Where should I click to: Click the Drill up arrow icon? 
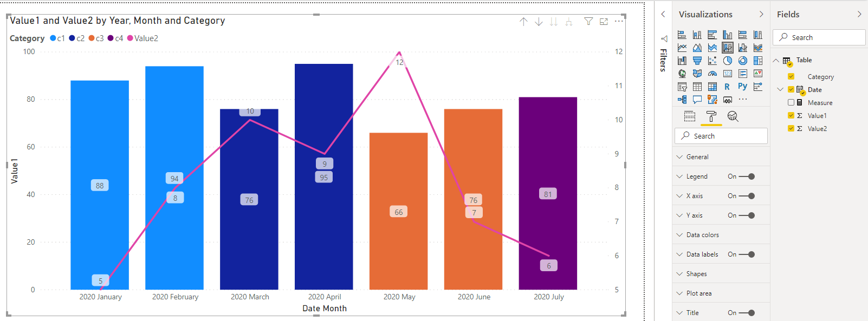click(x=523, y=22)
